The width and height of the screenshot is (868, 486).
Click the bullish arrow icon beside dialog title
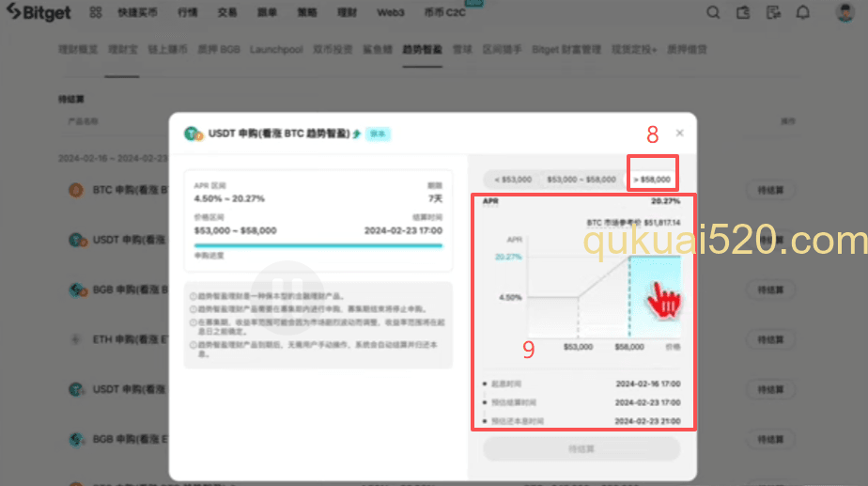357,133
